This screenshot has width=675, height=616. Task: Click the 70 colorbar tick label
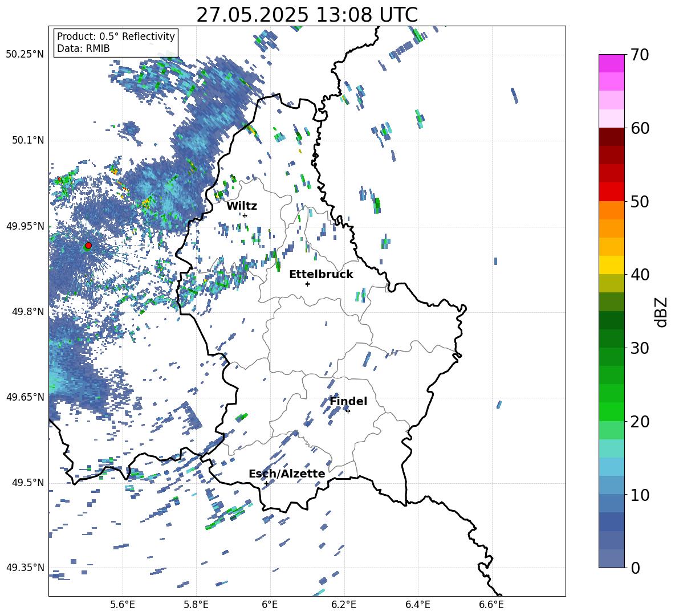point(640,55)
